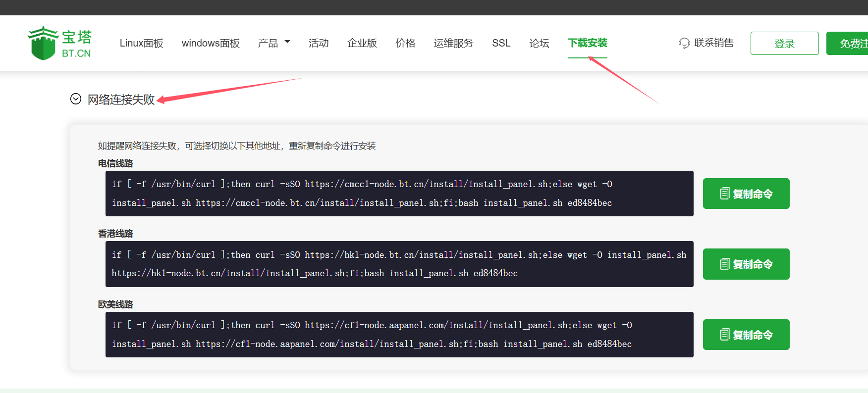Select the 下载安装 tab

coord(588,43)
